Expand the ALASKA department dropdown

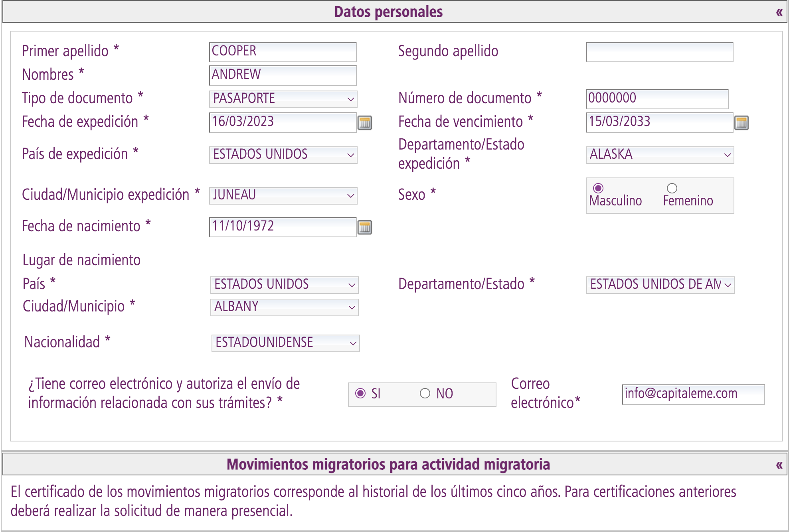[660, 155]
